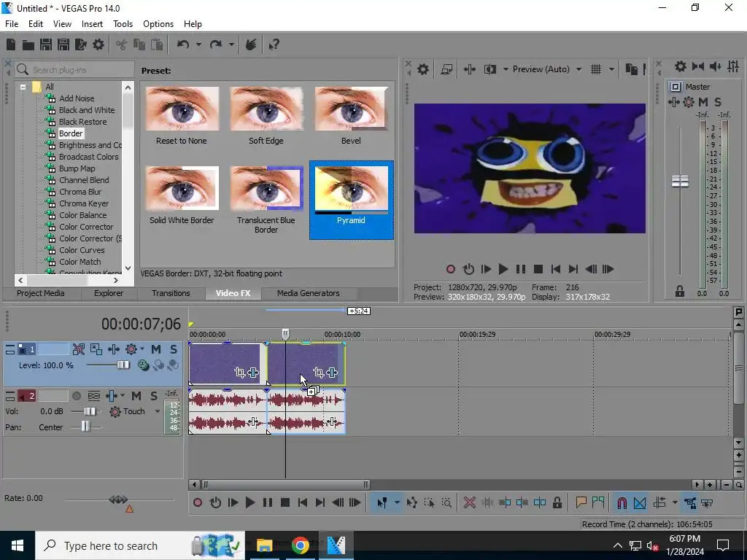Open auto ripple dropdown arrow

tap(674, 502)
